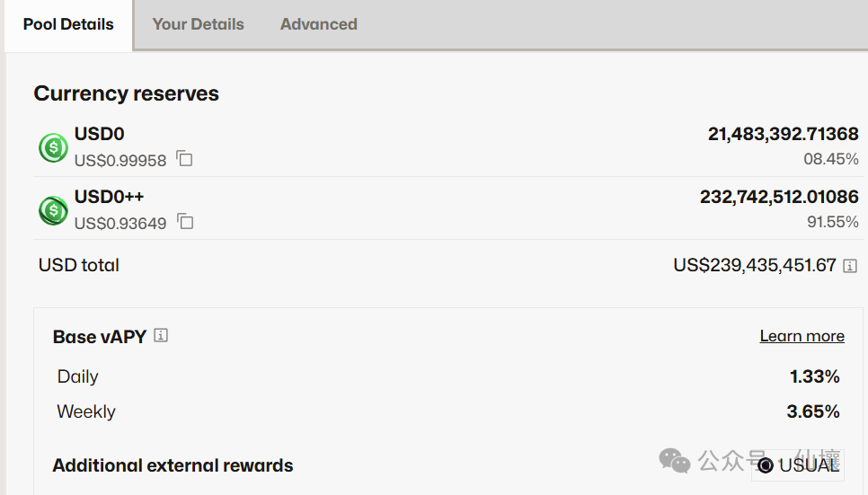Image resolution: width=868 pixels, height=495 pixels.
Task: Open the Your Details tab
Action: [198, 24]
